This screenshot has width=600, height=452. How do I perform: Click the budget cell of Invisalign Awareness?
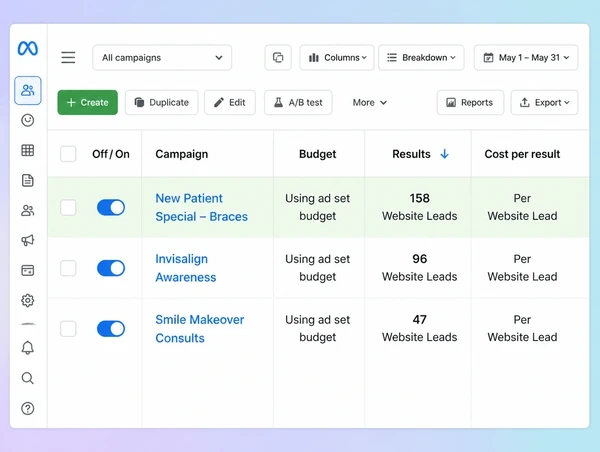[x=318, y=268]
